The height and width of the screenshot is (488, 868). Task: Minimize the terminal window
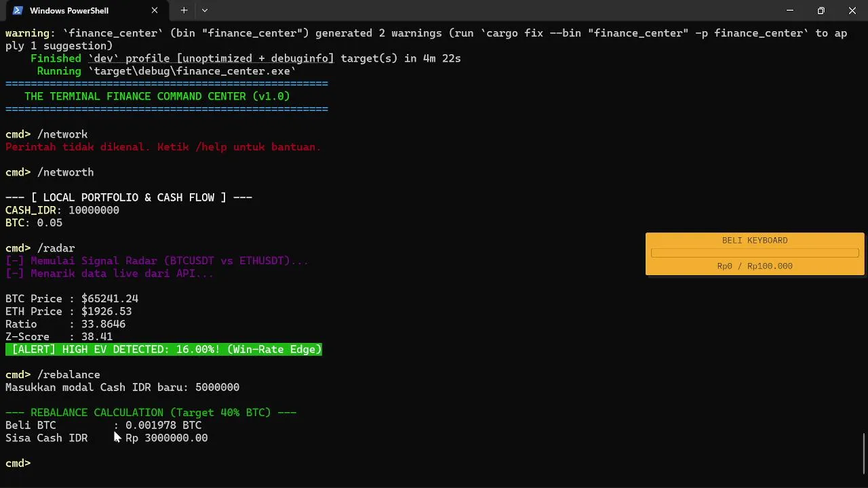click(x=789, y=11)
